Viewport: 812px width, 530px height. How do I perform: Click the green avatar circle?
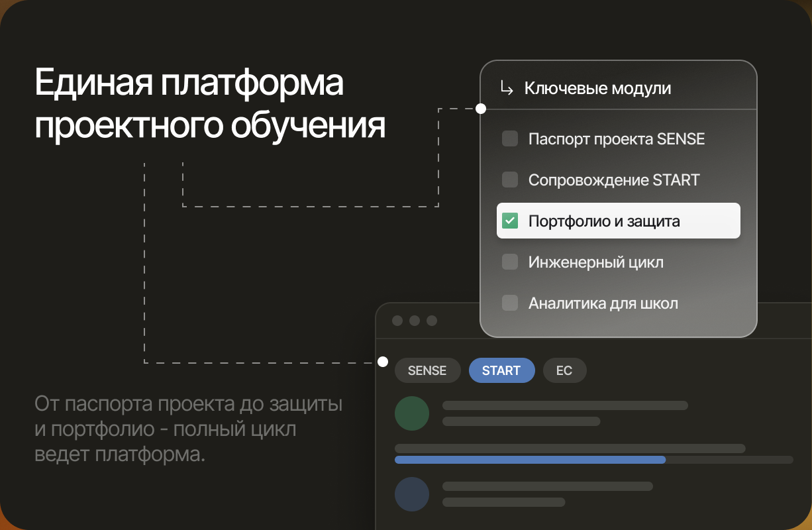pos(412,413)
